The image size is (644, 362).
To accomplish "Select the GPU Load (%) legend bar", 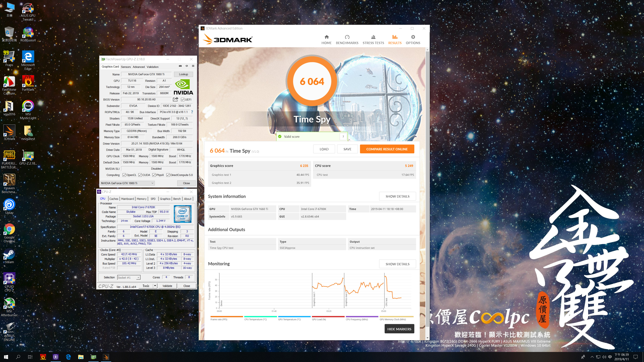I will point(328,317).
